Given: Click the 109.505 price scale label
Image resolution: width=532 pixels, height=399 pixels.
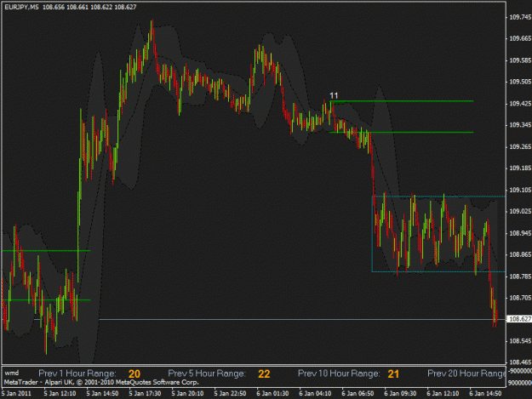Looking at the screenshot, I should click(520, 82).
